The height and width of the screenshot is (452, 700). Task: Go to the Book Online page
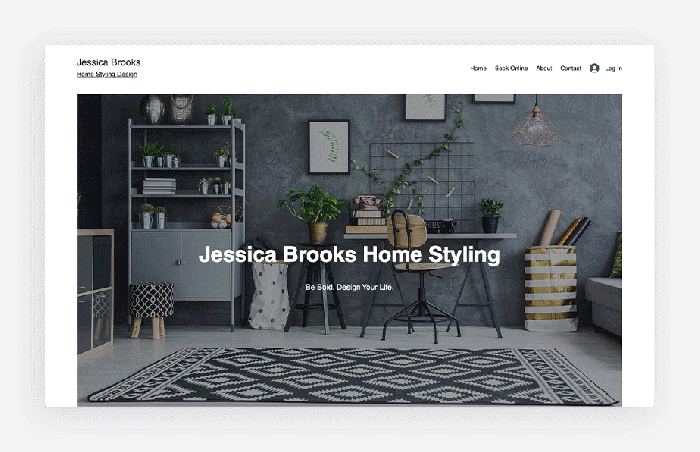pyautogui.click(x=511, y=68)
